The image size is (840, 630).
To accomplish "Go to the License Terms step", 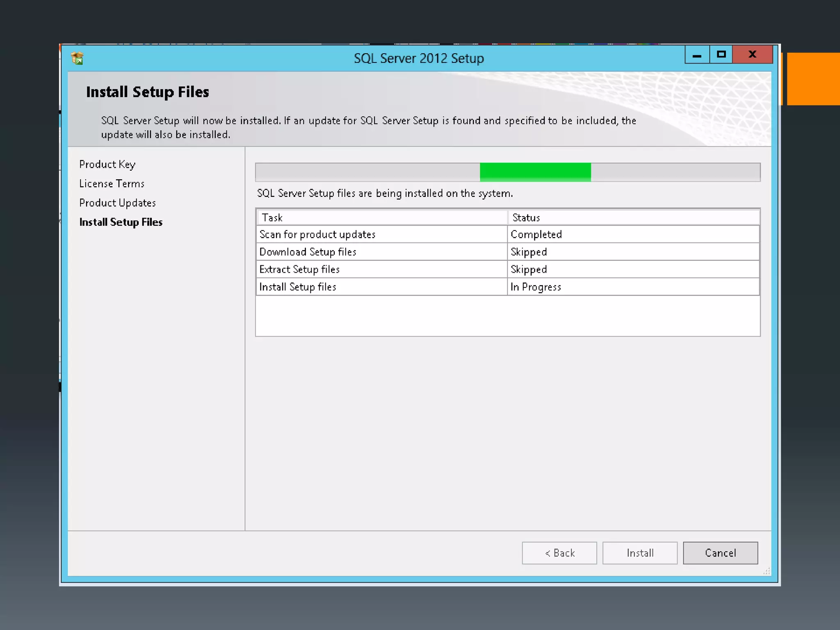I will coord(112,184).
